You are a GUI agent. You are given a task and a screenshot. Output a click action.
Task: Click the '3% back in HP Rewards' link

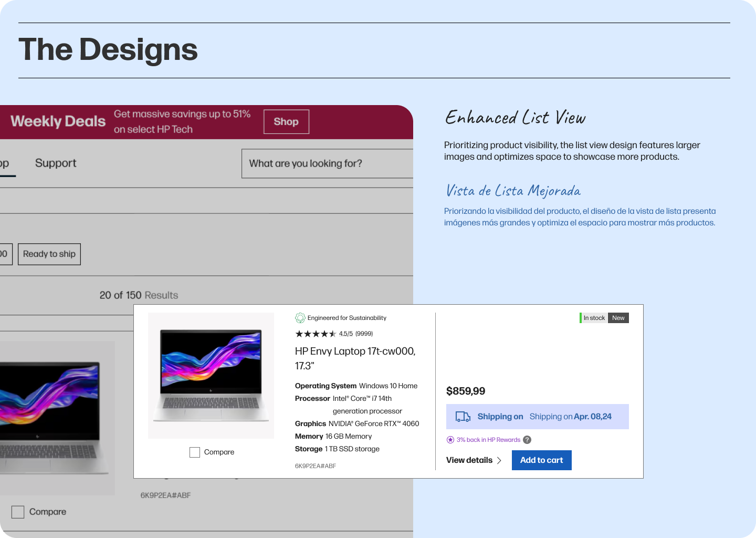click(488, 440)
